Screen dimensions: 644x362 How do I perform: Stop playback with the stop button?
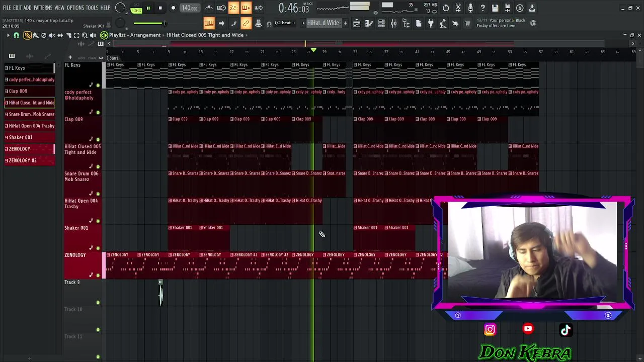pyautogui.click(x=160, y=8)
